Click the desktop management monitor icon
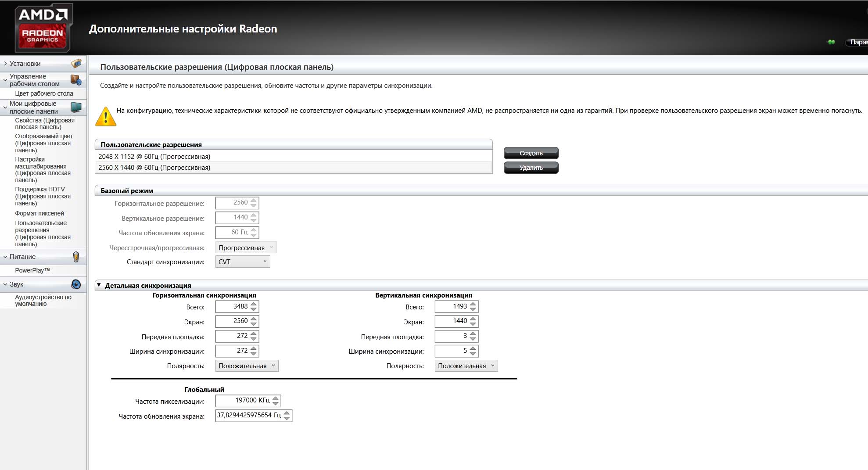Image resolution: width=868 pixels, height=470 pixels. [76, 80]
